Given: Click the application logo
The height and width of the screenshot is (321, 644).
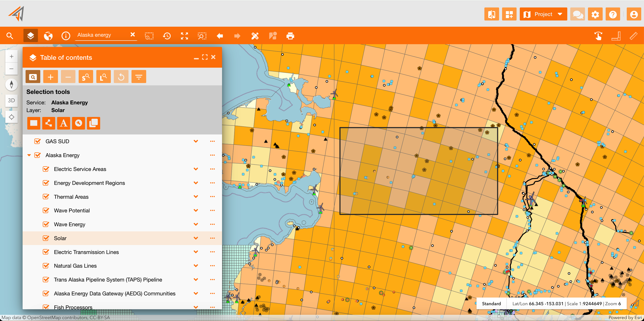Looking at the screenshot, I should [x=16, y=14].
